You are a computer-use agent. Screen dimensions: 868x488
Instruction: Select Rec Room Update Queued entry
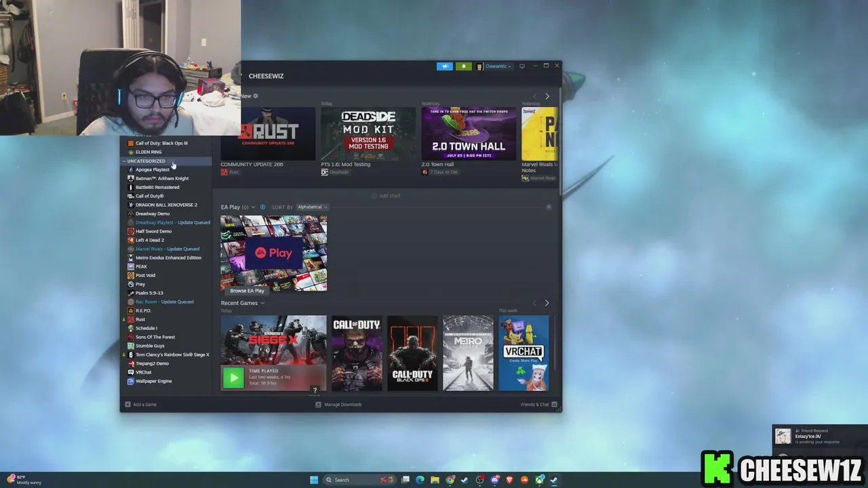tap(164, 302)
